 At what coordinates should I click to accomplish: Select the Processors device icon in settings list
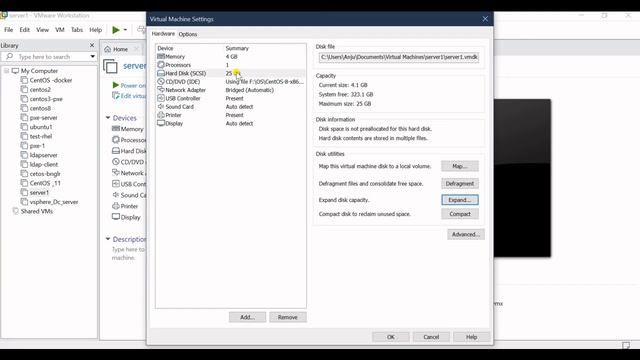[x=161, y=64]
